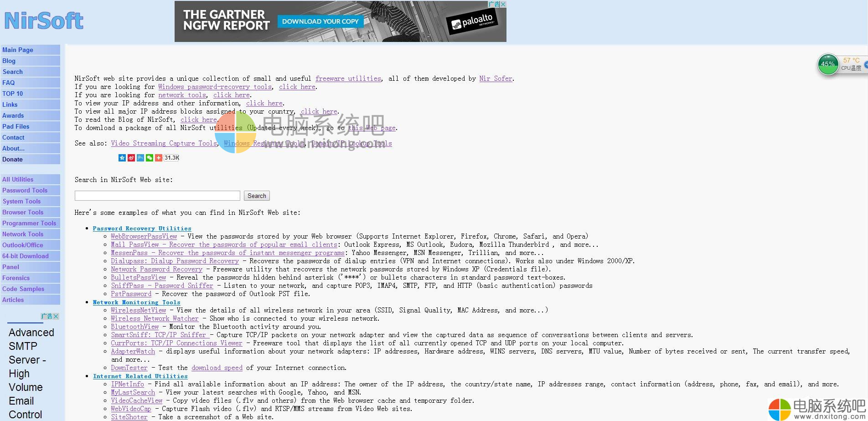Open the Dialupass link
The width and height of the screenshot is (868, 421).
(x=175, y=261)
